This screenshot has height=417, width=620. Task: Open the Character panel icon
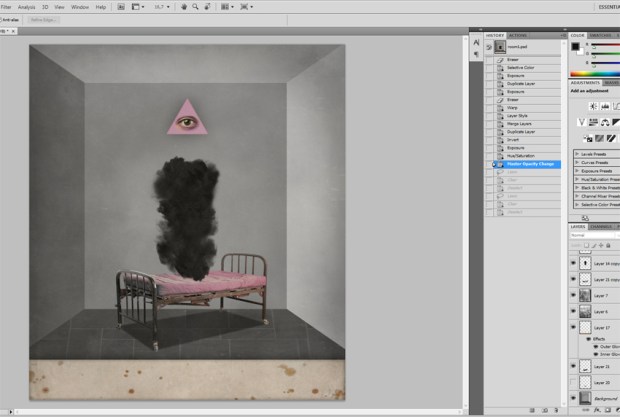(476, 42)
